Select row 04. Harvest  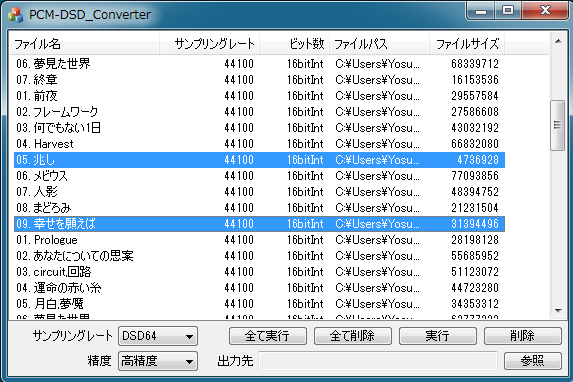click(x=259, y=144)
